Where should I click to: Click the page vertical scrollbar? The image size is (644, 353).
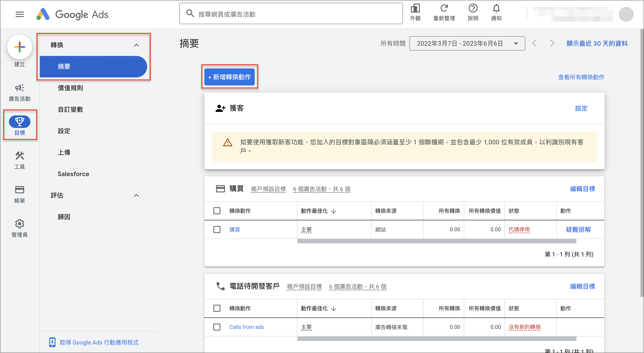point(642,163)
